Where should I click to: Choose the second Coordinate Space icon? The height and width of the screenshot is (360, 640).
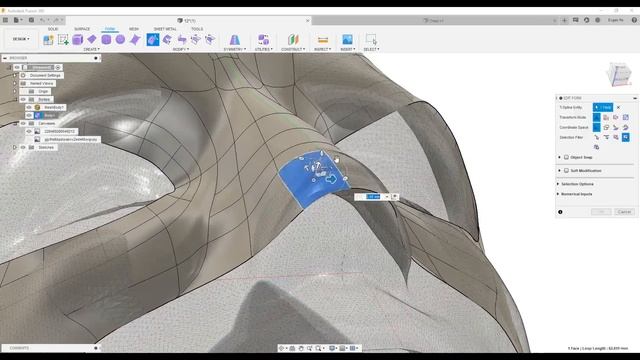(x=606, y=127)
